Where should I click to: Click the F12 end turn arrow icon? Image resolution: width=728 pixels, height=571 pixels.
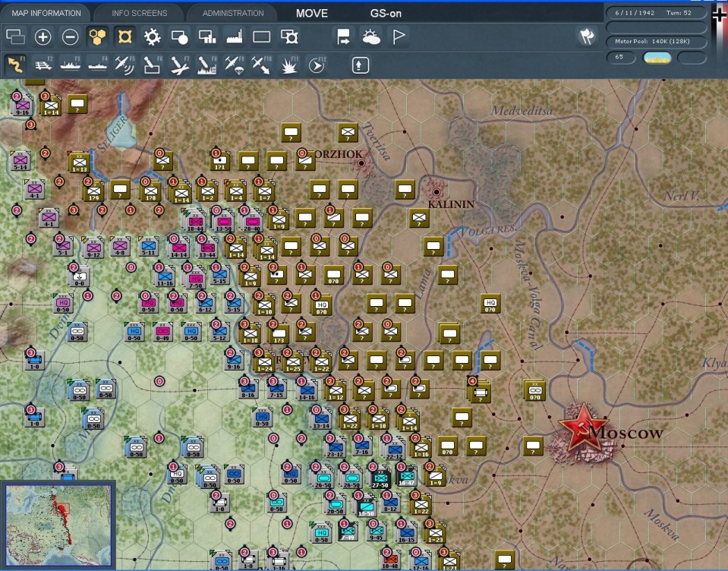(316, 65)
